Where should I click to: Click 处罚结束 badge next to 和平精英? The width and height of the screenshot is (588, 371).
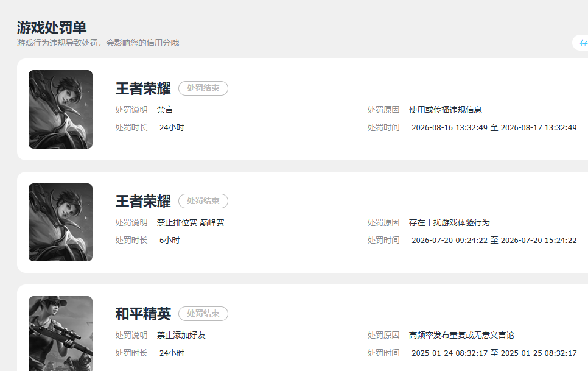(x=203, y=314)
